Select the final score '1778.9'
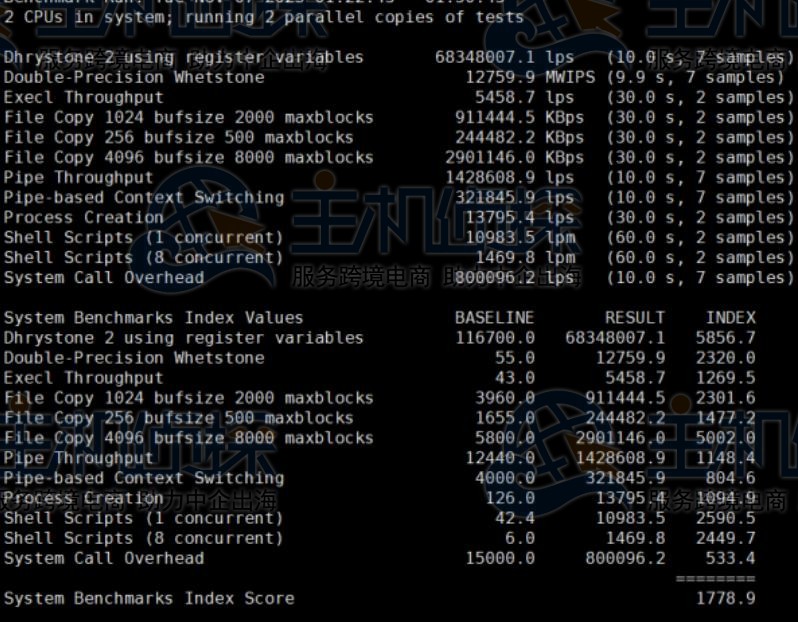Screen dimensions: 798x622 725,599
